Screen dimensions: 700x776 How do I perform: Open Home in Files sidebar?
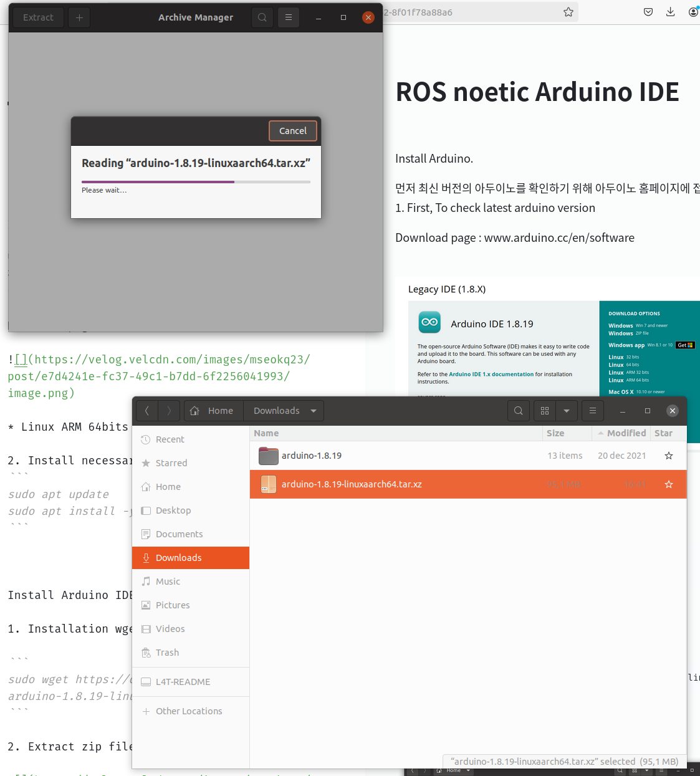click(x=191, y=487)
